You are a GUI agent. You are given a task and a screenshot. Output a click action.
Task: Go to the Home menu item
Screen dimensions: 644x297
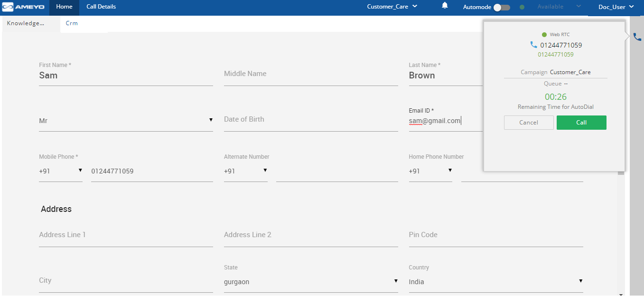click(x=64, y=7)
